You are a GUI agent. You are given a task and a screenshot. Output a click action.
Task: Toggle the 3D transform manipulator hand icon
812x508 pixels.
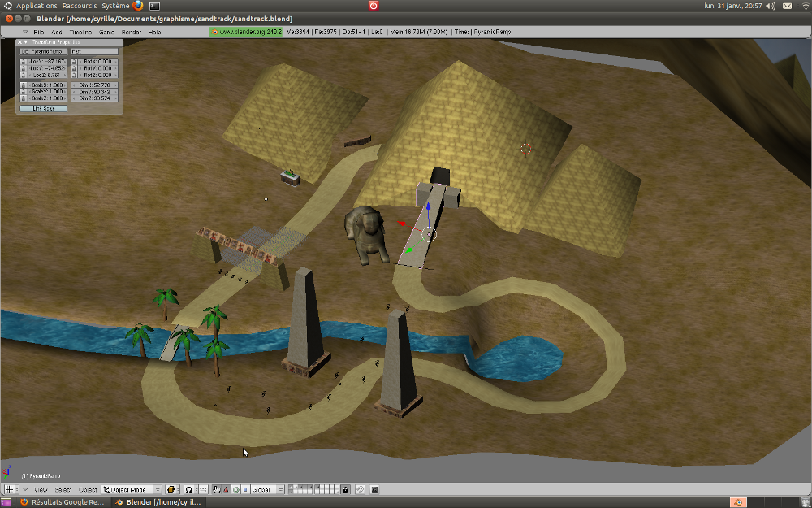pyautogui.click(x=217, y=490)
